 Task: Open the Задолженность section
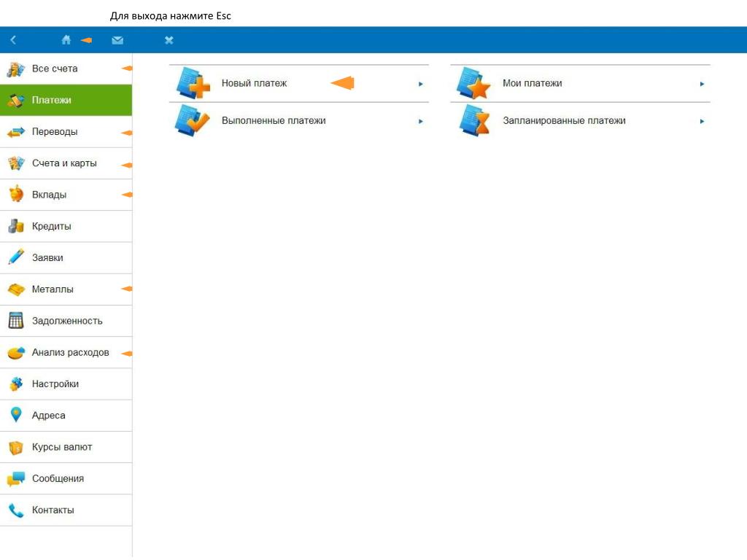(66, 321)
